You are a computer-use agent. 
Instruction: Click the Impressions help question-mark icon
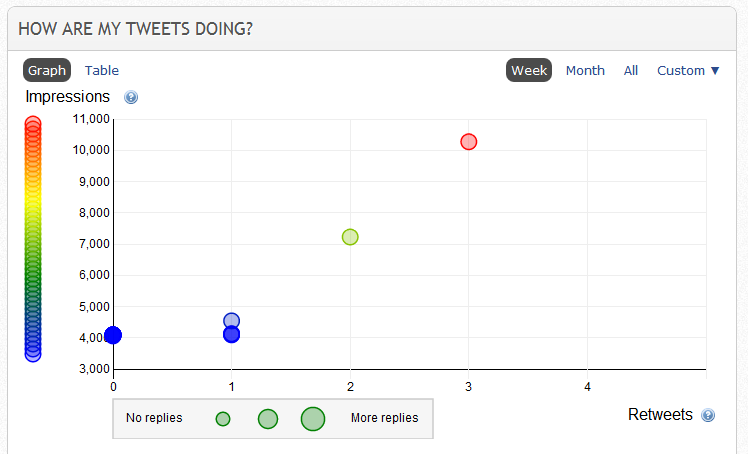tap(131, 97)
